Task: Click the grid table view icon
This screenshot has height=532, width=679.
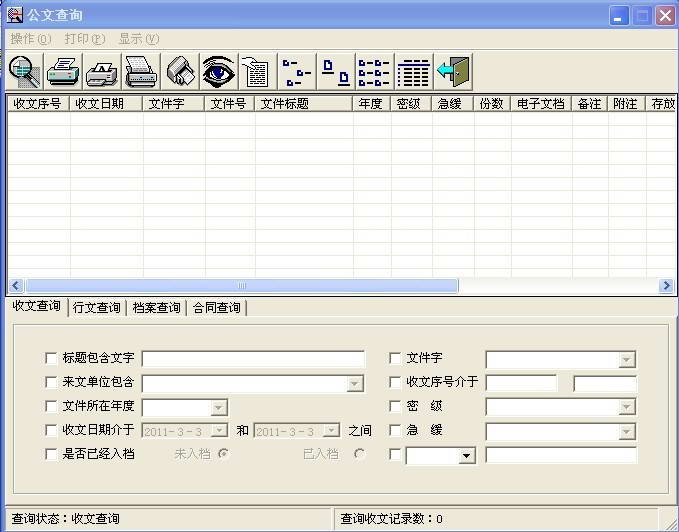Action: (414, 72)
